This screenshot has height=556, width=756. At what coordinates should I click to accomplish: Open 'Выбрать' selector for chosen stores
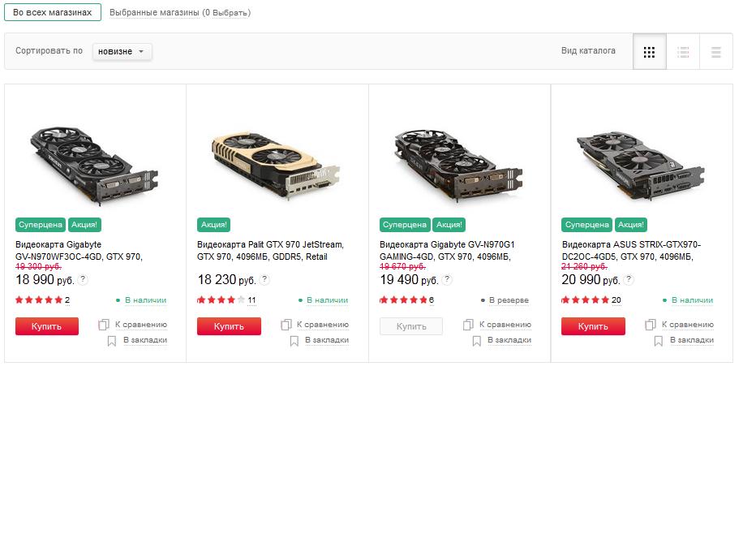click(x=230, y=12)
